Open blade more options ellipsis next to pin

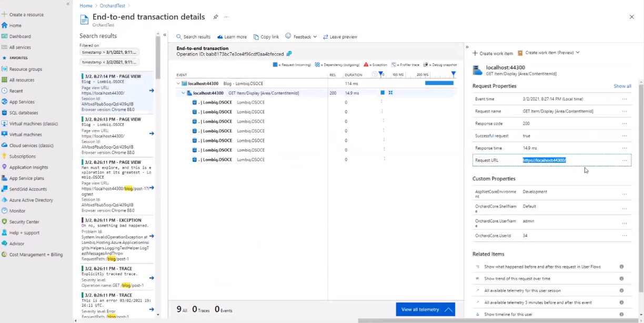(x=227, y=17)
